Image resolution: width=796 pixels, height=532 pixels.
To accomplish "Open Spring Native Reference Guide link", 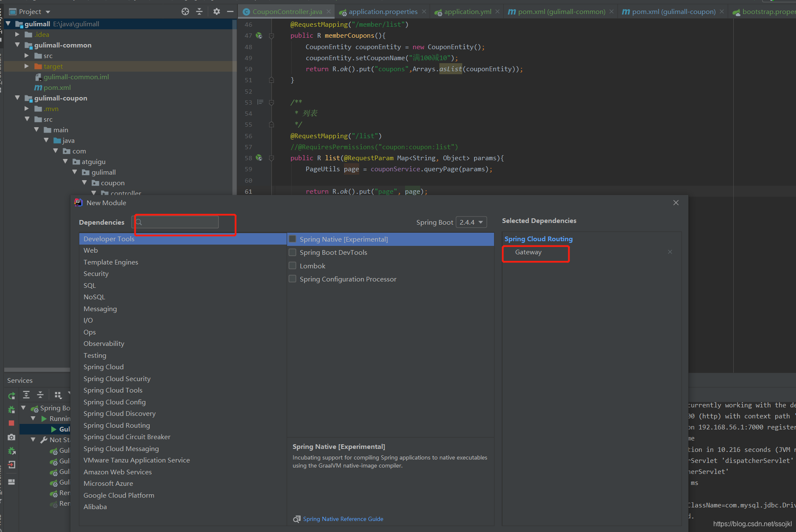I will (x=343, y=519).
